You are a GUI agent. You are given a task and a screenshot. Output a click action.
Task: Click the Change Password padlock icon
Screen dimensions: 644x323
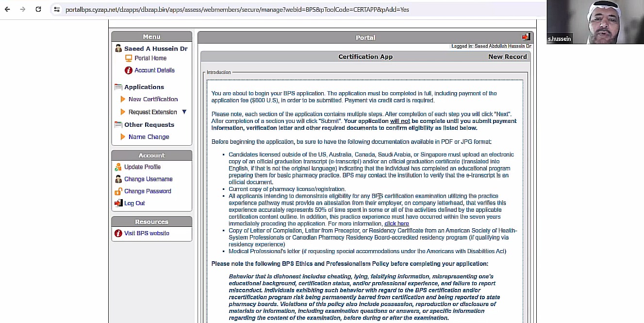pyautogui.click(x=118, y=191)
